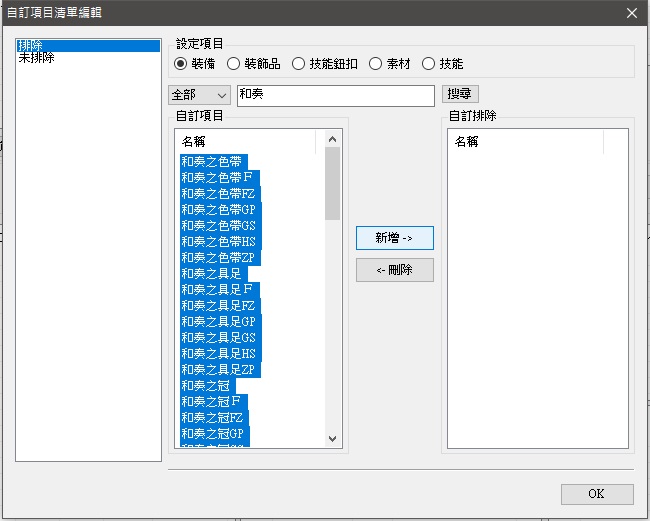Viewport: 650px width, 521px height.
Task: Select the item 和奏之具足
Action: point(214,274)
